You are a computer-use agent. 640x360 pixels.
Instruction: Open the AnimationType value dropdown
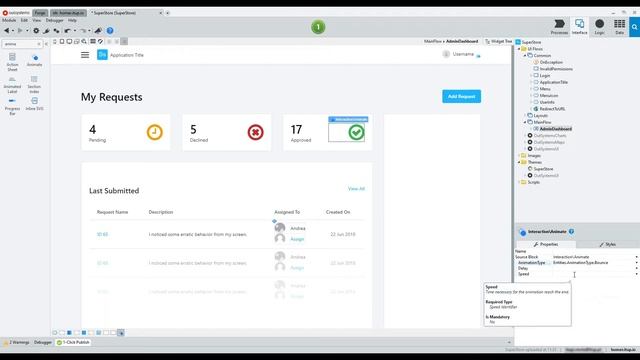click(636, 263)
